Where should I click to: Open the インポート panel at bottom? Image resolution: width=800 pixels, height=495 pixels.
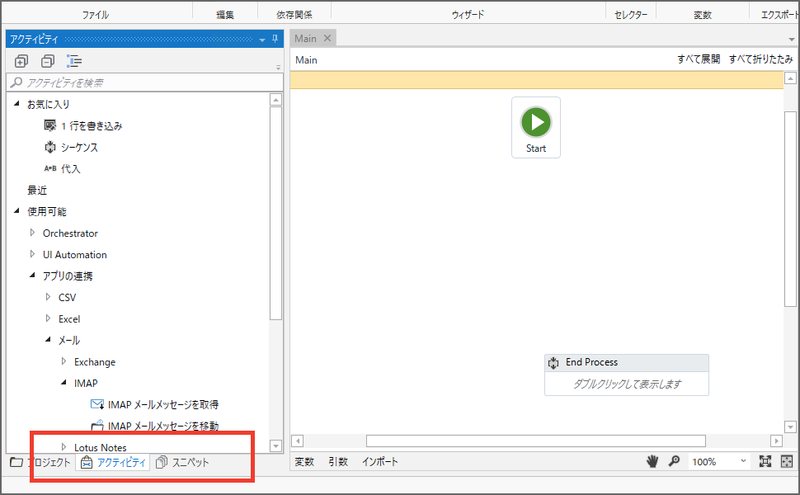click(x=380, y=462)
